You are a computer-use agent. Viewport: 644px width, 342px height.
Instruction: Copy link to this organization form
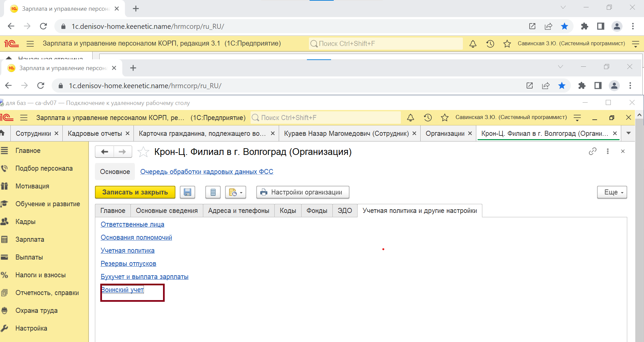[x=593, y=151]
